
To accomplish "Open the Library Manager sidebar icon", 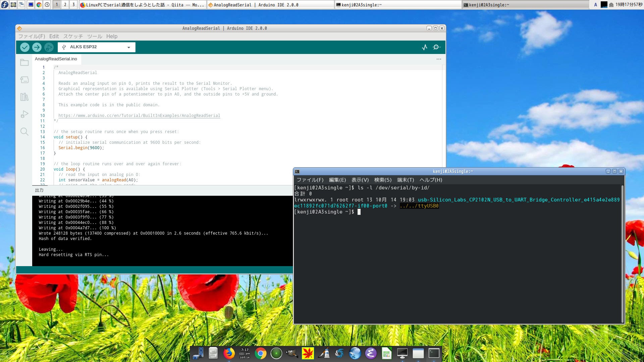I will coord(24,97).
